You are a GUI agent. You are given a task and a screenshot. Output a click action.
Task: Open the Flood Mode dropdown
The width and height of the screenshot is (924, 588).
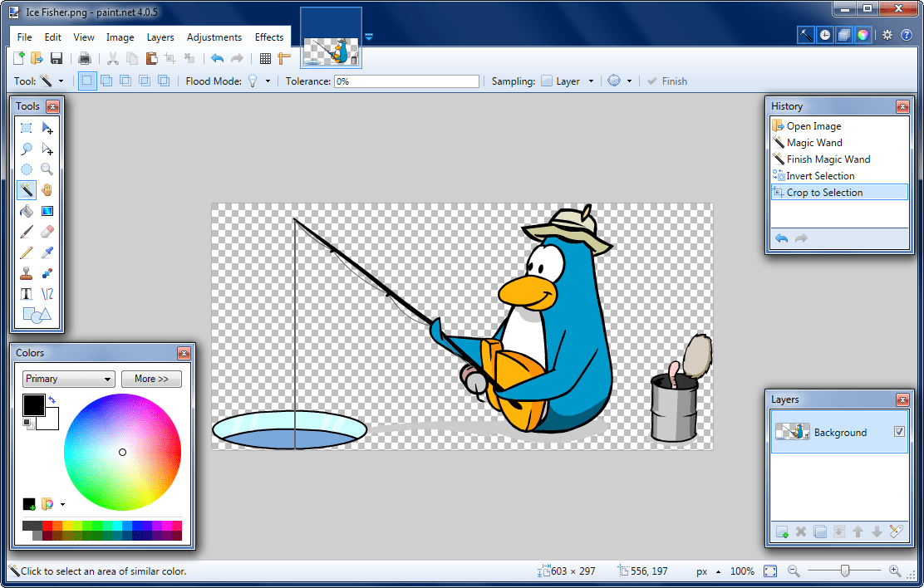pyautogui.click(x=268, y=81)
